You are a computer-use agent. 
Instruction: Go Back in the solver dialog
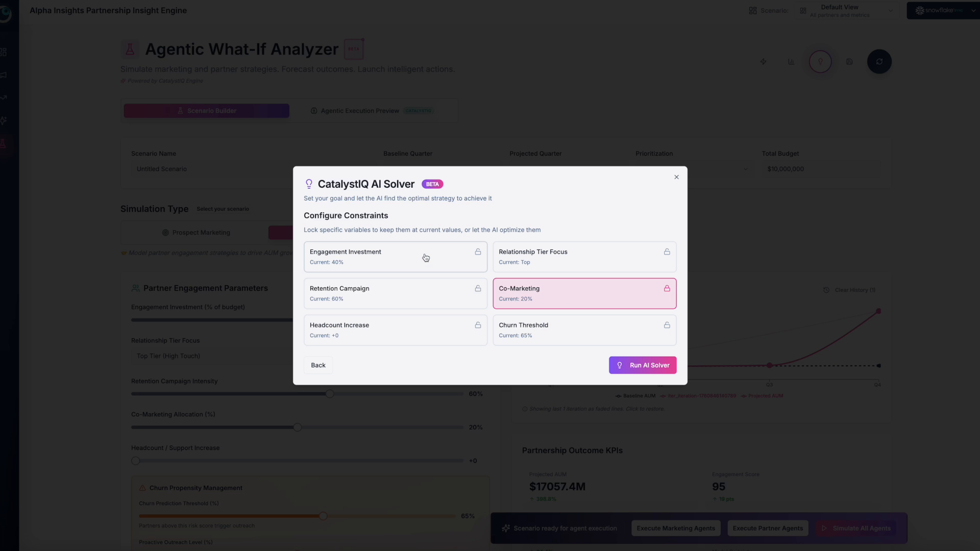(x=318, y=365)
